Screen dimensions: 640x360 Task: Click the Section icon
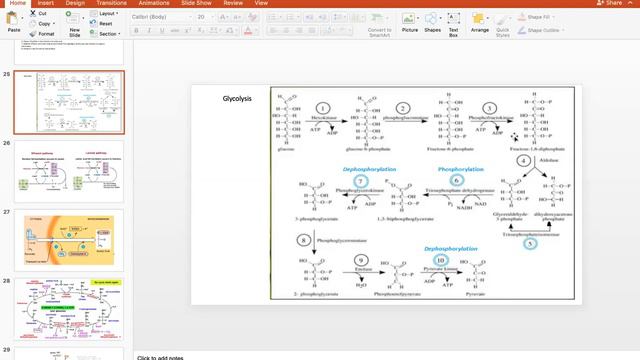coord(93,33)
